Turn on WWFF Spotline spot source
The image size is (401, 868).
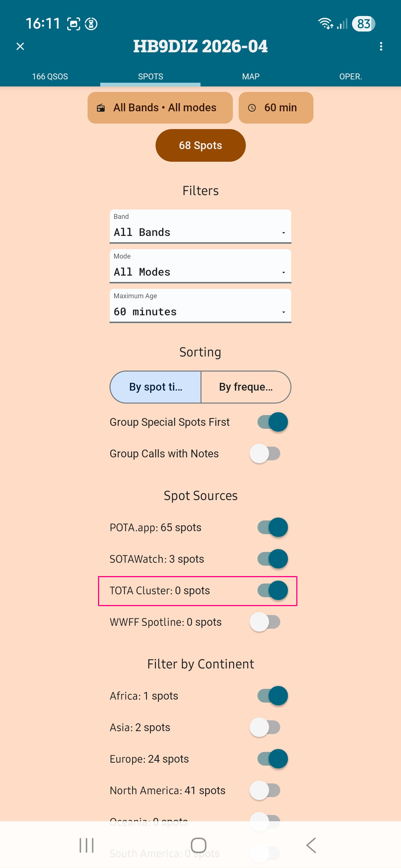[265, 622]
